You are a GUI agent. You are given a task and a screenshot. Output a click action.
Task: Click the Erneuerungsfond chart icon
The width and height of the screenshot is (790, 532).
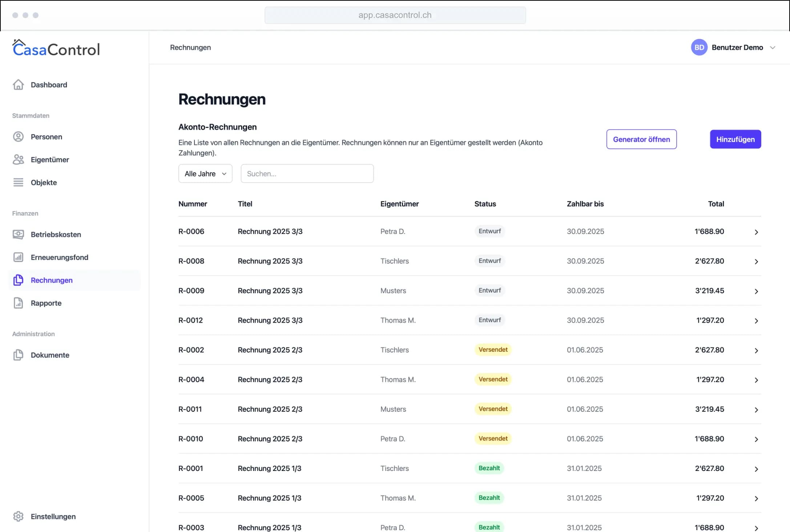[x=18, y=257]
